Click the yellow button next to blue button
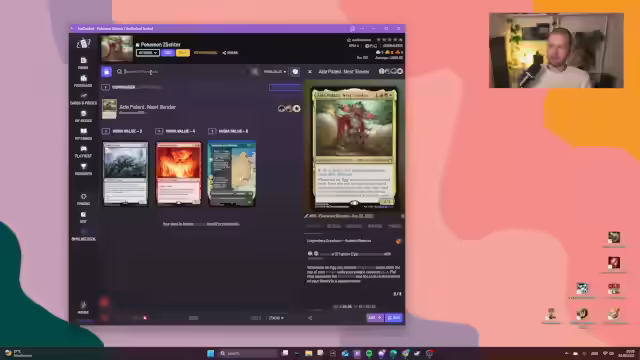This screenshot has height=360, width=640. [182, 53]
